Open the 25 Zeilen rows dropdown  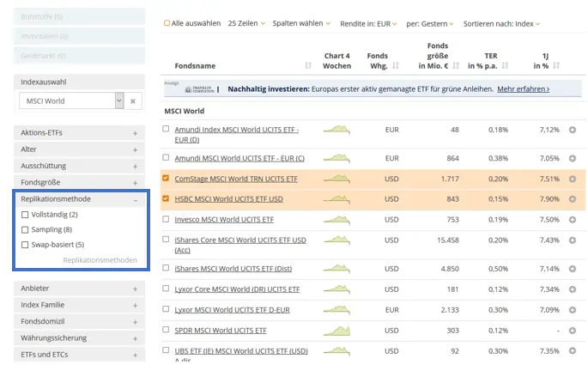coord(246,23)
